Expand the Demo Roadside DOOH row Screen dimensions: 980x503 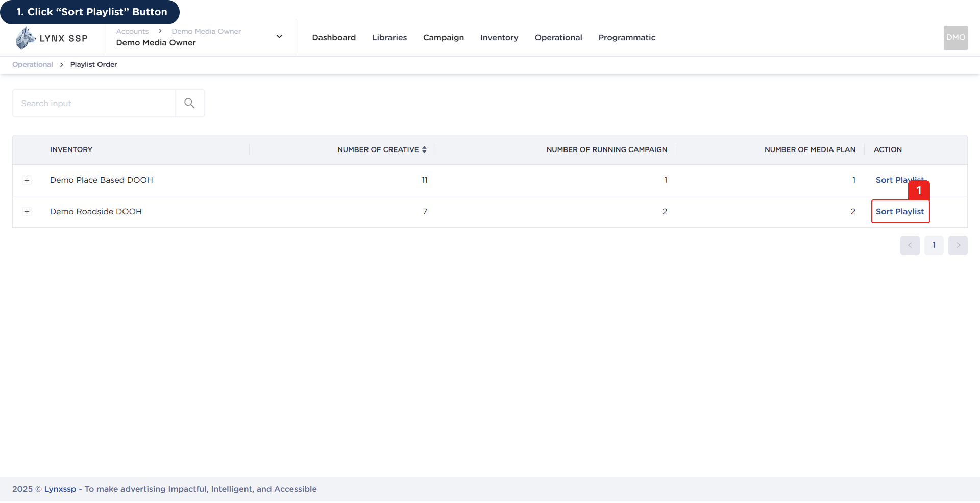point(27,212)
